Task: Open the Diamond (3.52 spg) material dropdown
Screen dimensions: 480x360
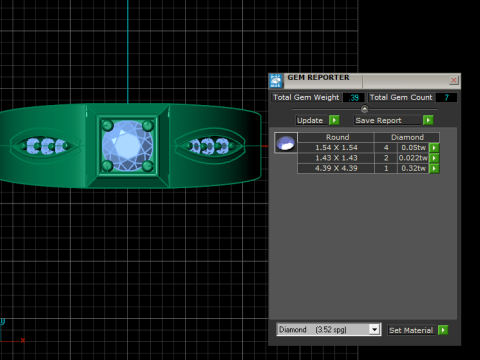Action: [329, 330]
